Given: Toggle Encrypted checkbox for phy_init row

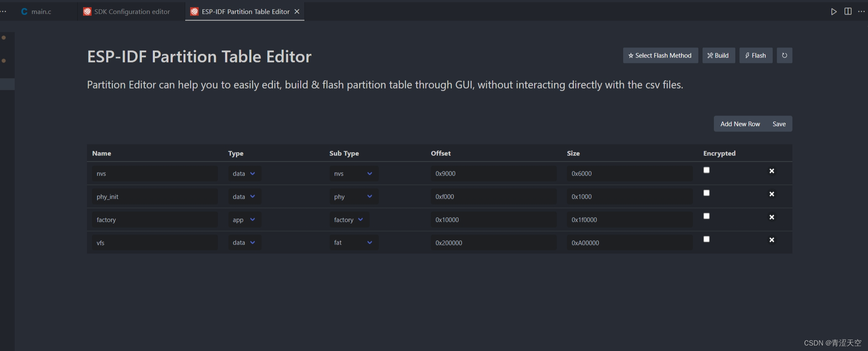Looking at the screenshot, I should (706, 193).
